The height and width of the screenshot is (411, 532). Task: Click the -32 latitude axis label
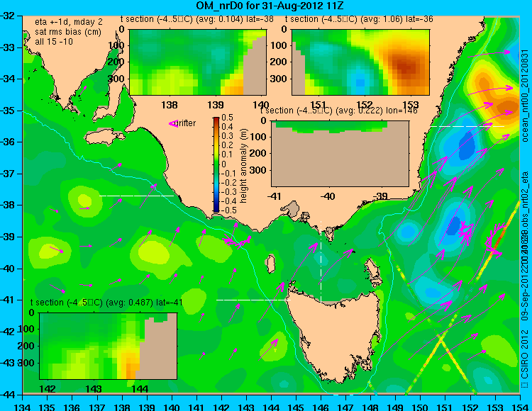click(8, 16)
